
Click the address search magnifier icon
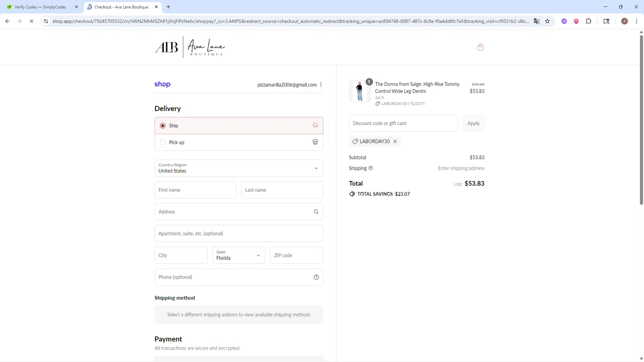[x=316, y=212]
